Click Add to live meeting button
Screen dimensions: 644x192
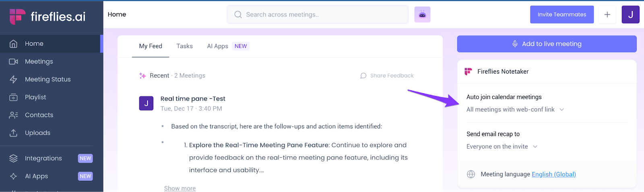[547, 44]
